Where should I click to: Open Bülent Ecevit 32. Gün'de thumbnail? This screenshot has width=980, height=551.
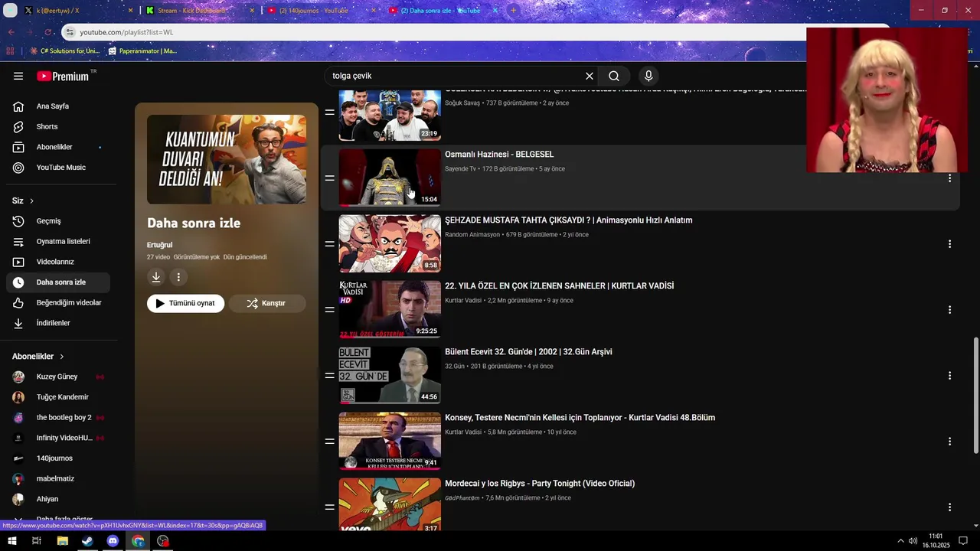tap(390, 375)
